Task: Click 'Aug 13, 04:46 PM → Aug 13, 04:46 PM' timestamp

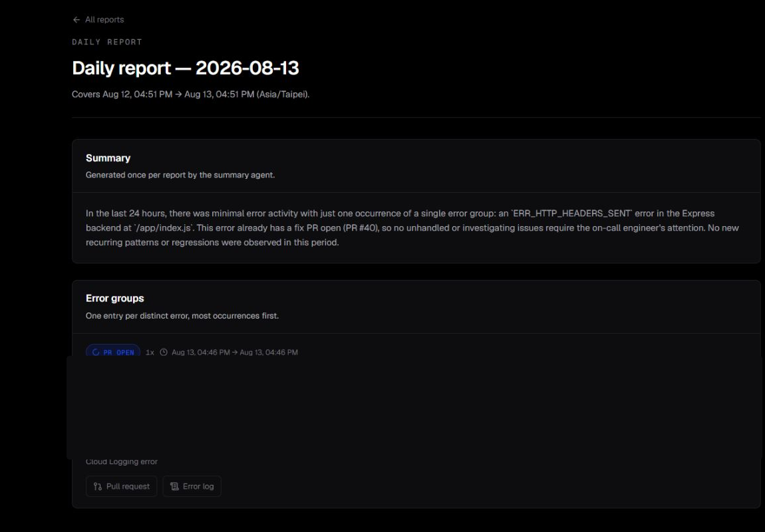Action: pyautogui.click(x=235, y=352)
